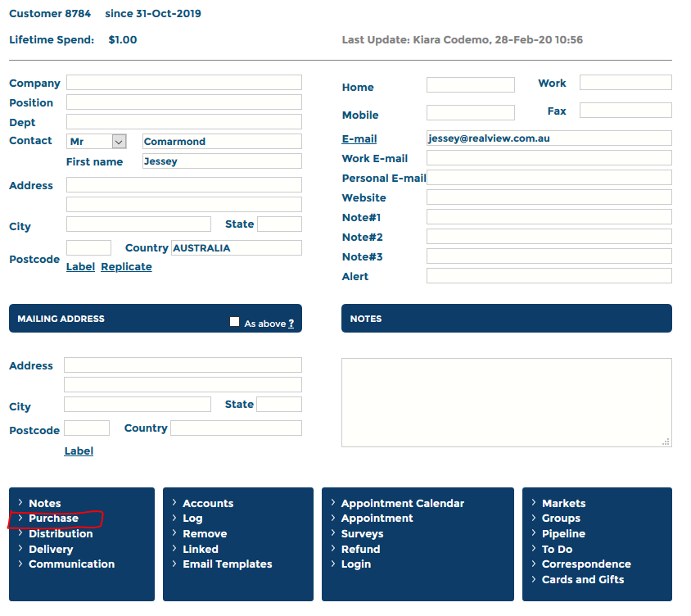Focus the State field in contact address
This screenshot has width=691, height=616.
coord(279,224)
